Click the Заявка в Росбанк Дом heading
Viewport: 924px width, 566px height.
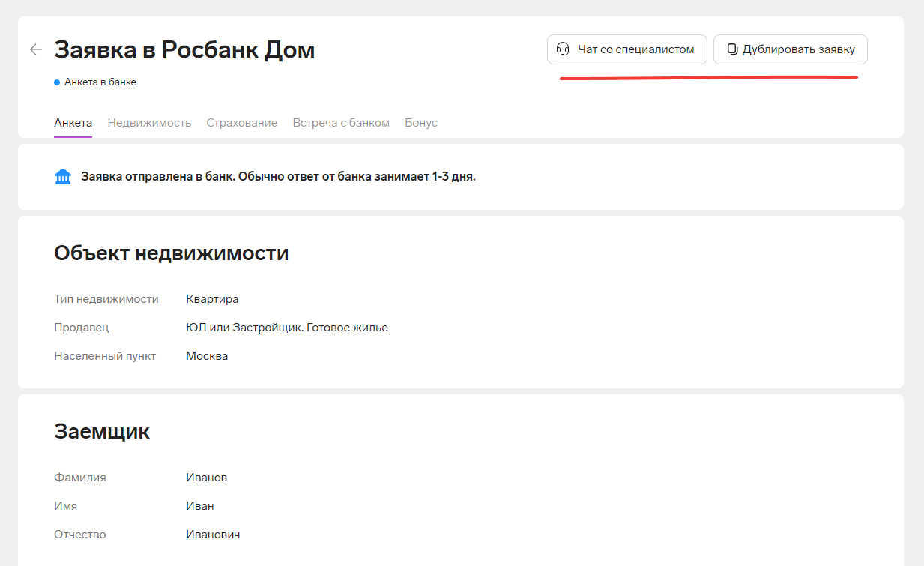pyautogui.click(x=184, y=50)
